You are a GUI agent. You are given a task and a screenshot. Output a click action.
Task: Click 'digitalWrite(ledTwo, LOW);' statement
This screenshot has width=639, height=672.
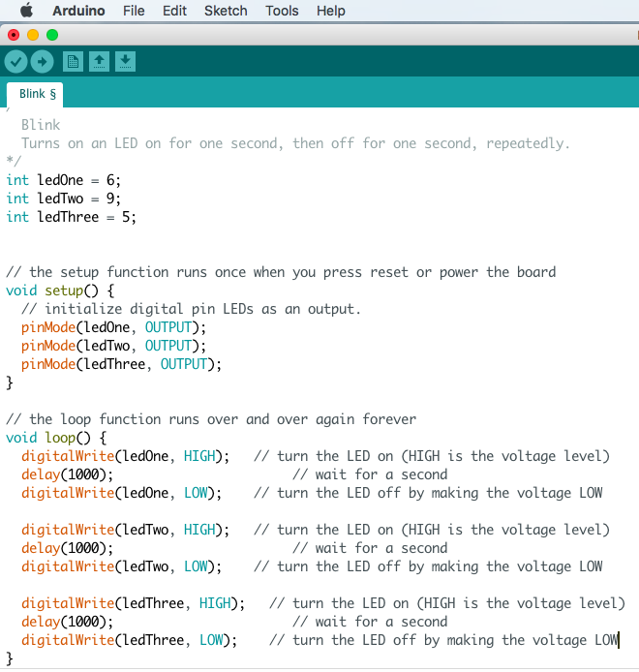tap(121, 567)
